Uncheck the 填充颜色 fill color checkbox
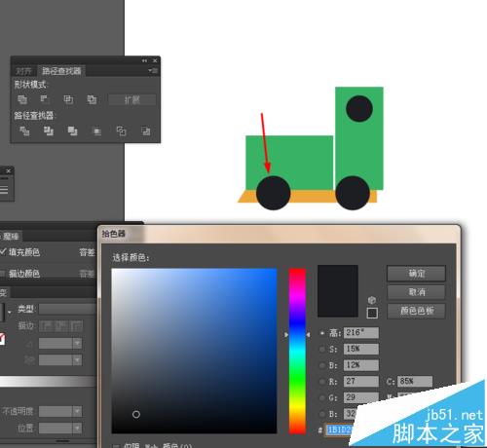Image resolution: width=487 pixels, height=448 pixels. pos(3,251)
